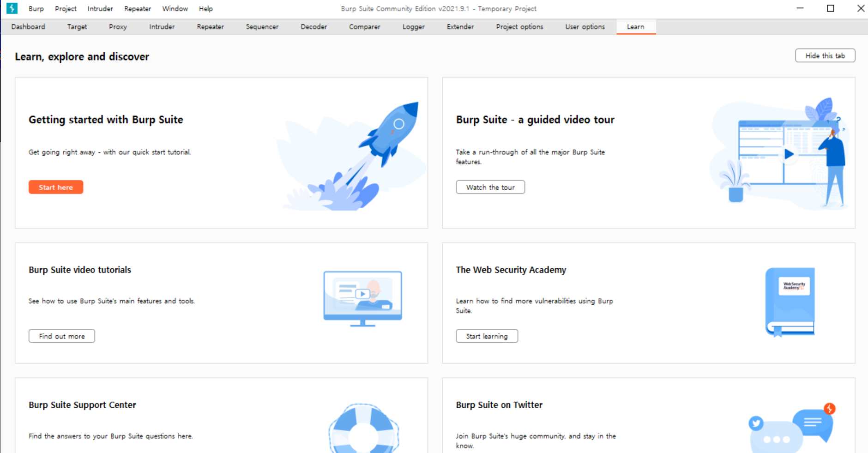Maximize the Burp Suite window
This screenshot has height=453, width=868.
coord(831,8)
